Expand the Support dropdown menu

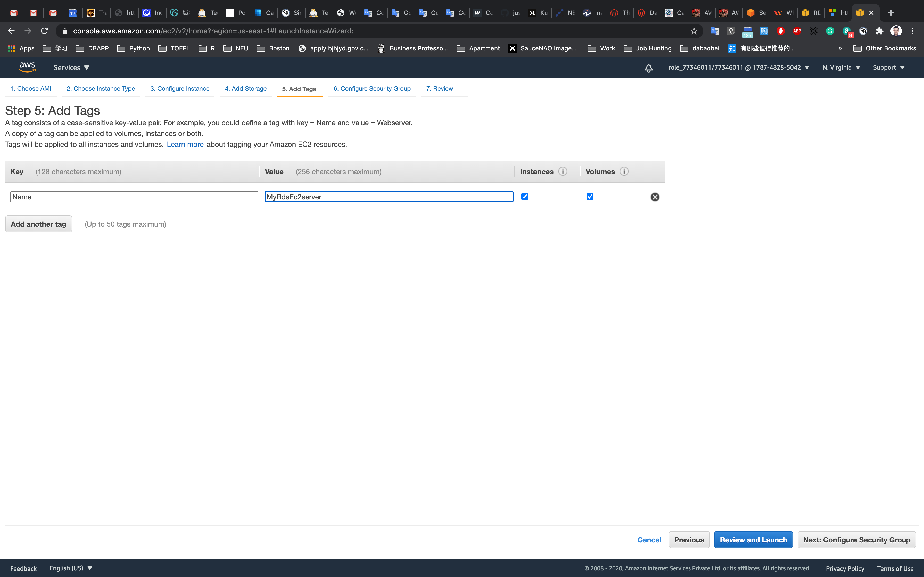tap(888, 67)
